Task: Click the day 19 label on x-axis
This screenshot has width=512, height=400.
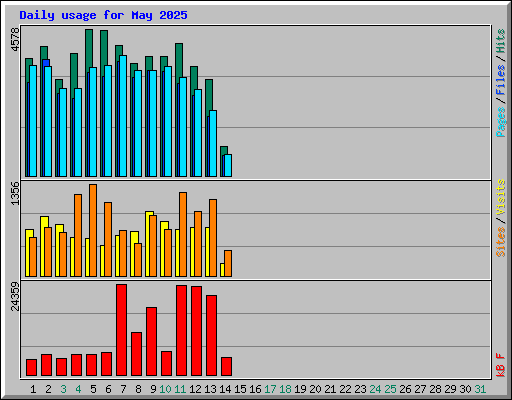Action: [300, 389]
